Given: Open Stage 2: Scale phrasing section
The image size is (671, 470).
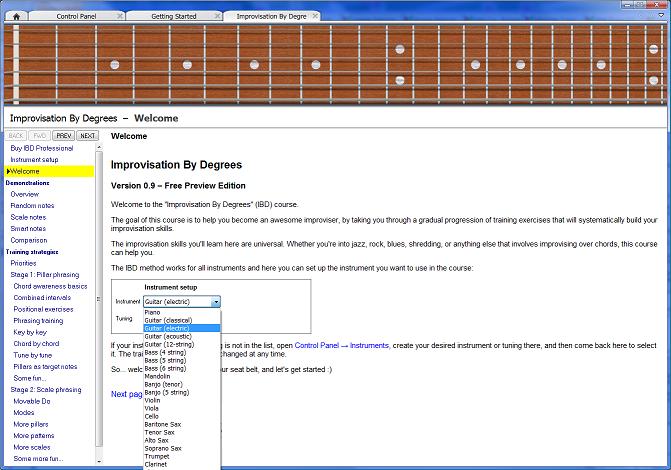Looking at the screenshot, I should click(44, 390).
